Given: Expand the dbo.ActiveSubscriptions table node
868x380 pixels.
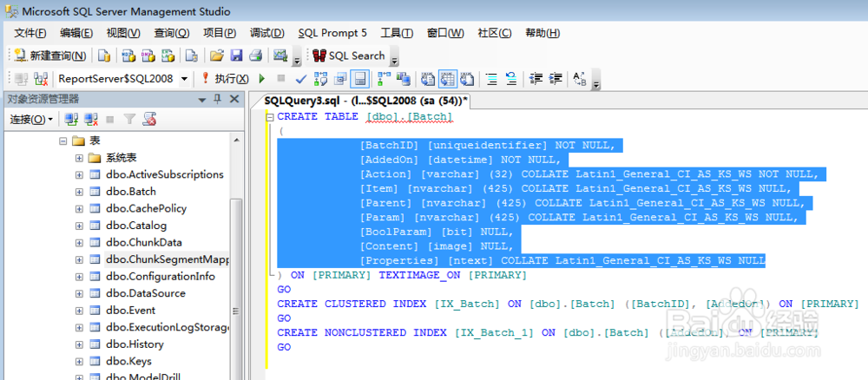Looking at the screenshot, I should click(79, 174).
